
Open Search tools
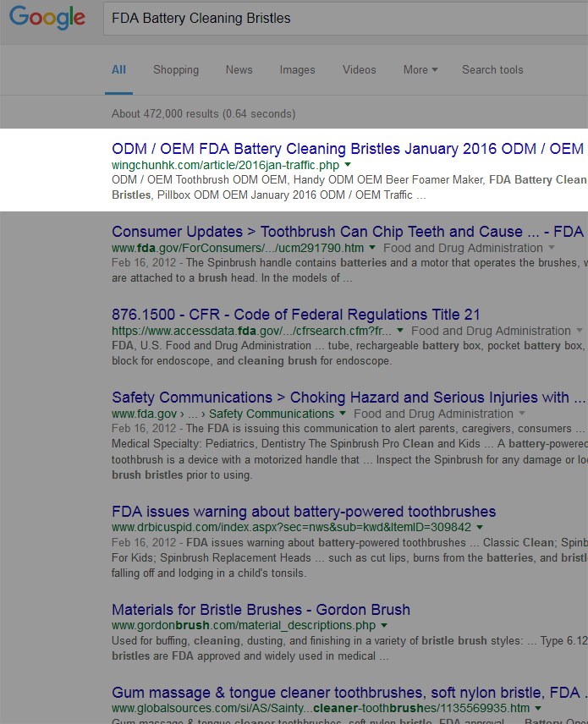coord(492,69)
